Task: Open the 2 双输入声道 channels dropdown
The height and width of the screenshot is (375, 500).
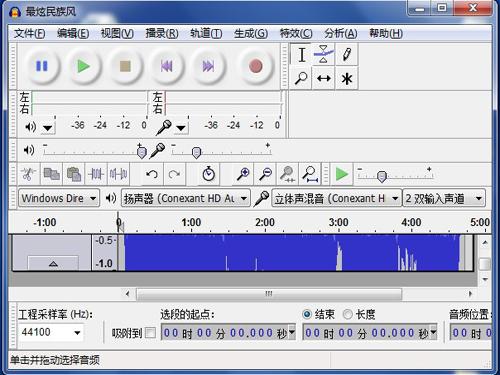Action: 444,198
